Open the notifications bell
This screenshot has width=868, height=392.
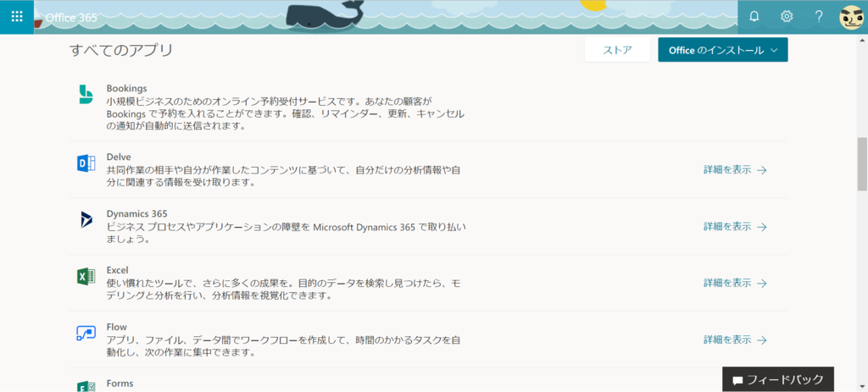(x=754, y=17)
